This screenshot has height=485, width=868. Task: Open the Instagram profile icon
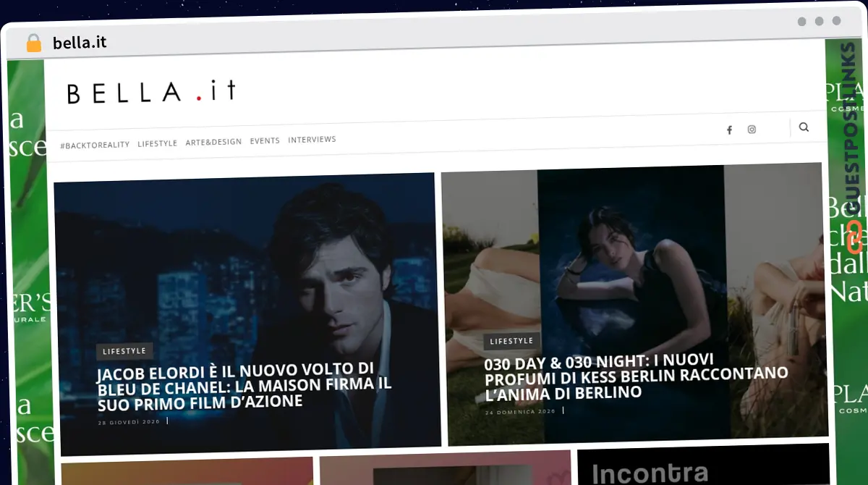coord(752,130)
